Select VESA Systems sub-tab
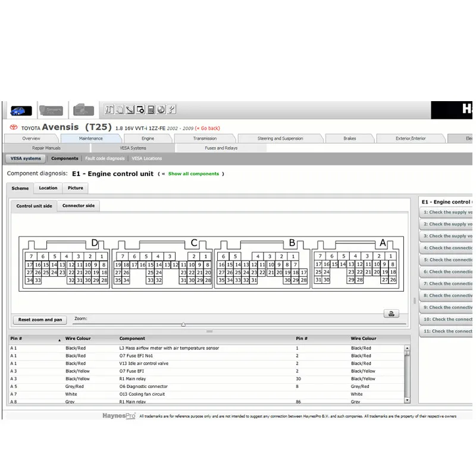Screen dimensions: 476x476 pyautogui.click(x=133, y=148)
